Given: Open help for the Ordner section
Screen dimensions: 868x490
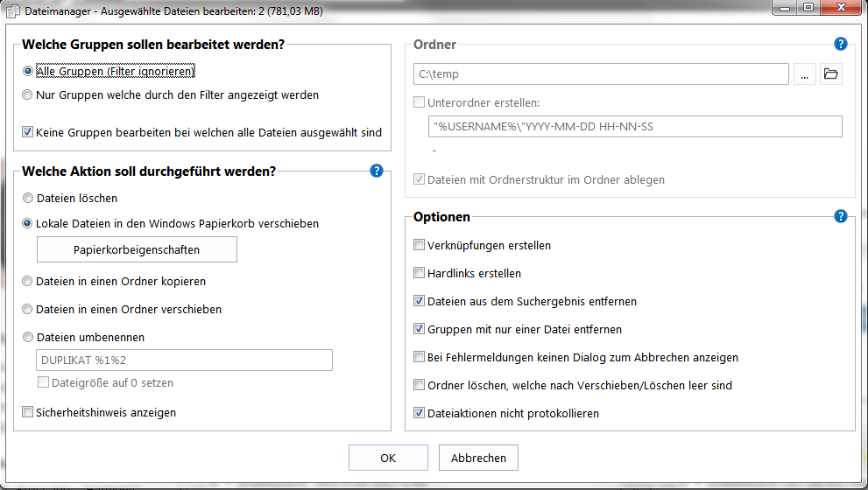Looking at the screenshot, I should coord(841,44).
